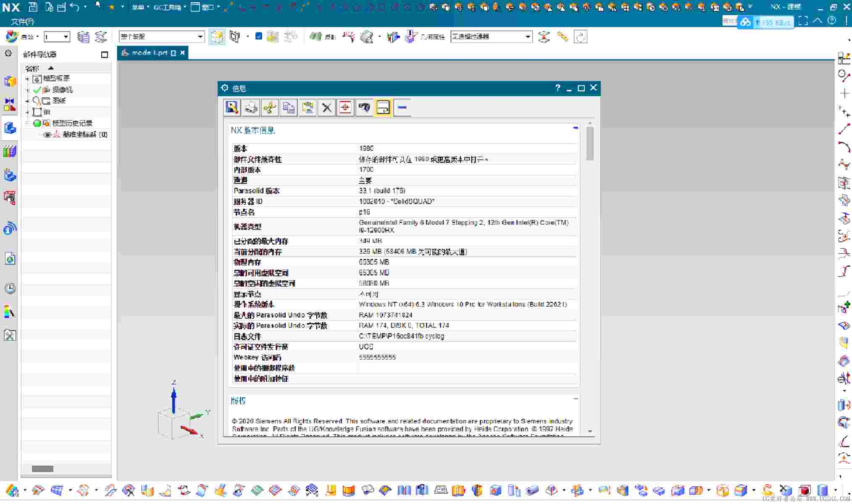Click the 名称 column header
852x504 pixels.
[32, 68]
